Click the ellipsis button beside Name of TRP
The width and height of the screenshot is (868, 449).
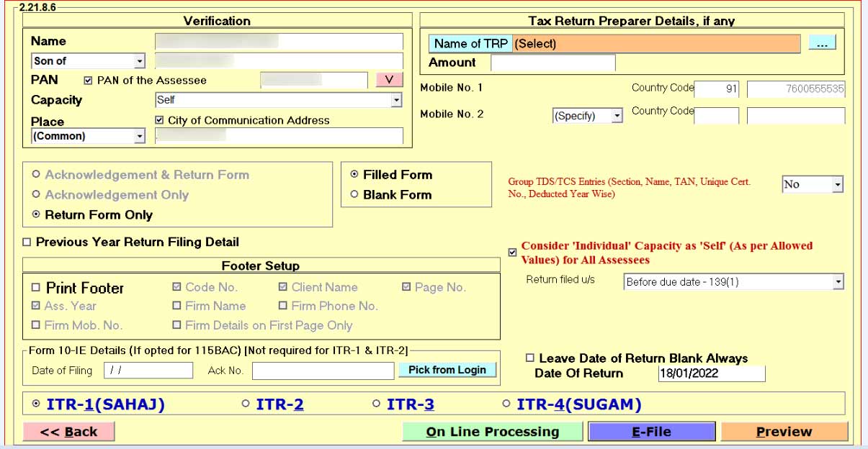pos(822,44)
